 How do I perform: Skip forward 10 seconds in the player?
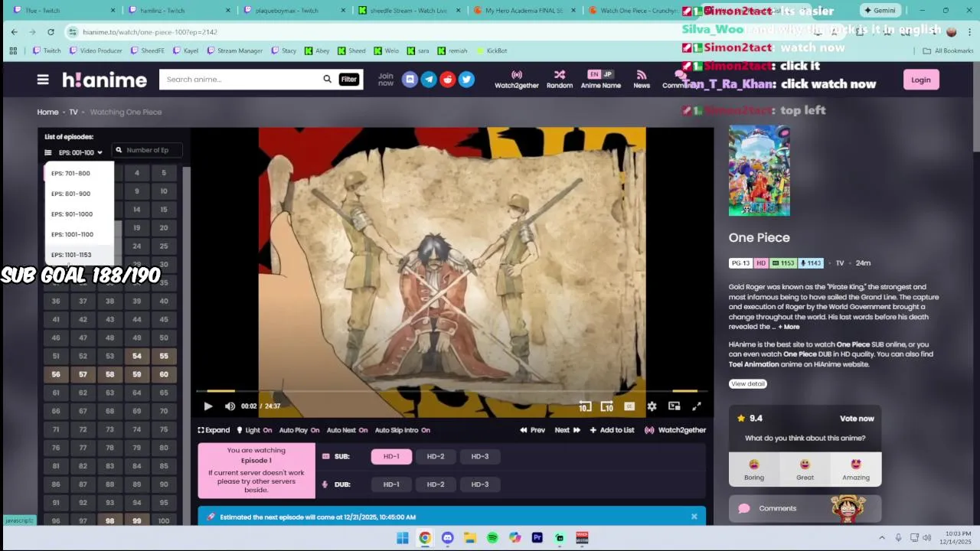tap(607, 406)
